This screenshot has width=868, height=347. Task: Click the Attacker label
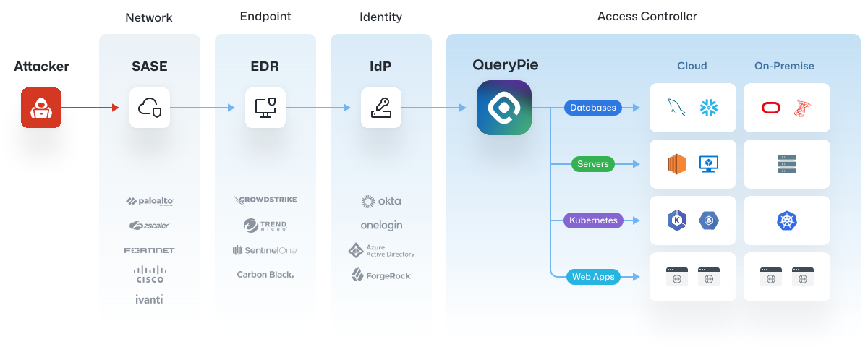pos(41,67)
